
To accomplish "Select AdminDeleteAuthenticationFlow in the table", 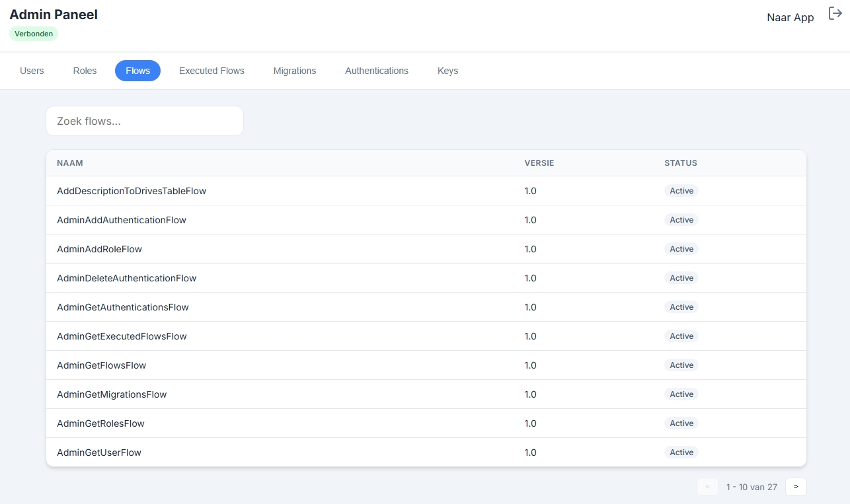I will click(x=126, y=278).
